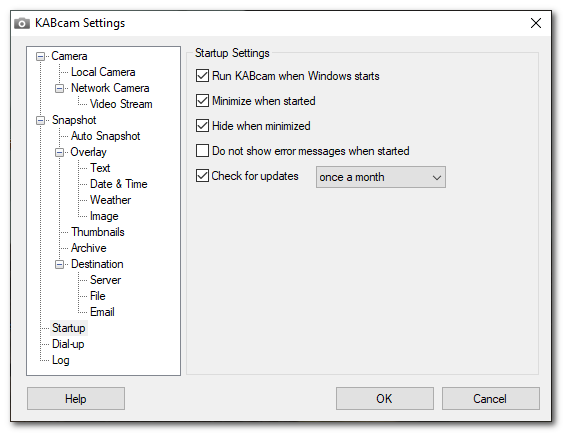
Task: Disable Hide when minimized option
Action: (x=203, y=126)
